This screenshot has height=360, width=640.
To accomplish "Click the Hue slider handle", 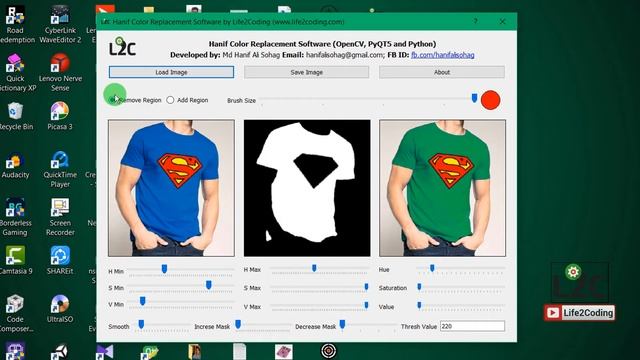I will (x=432, y=268).
